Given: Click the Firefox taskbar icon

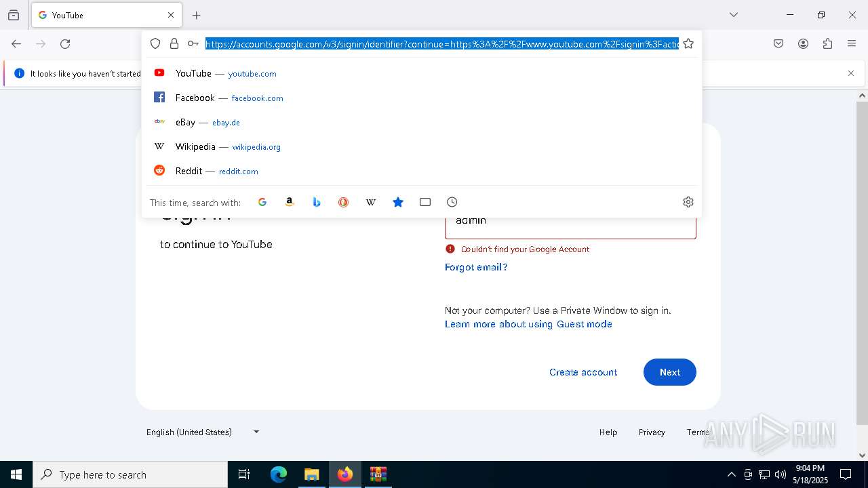Looking at the screenshot, I should click(x=345, y=474).
